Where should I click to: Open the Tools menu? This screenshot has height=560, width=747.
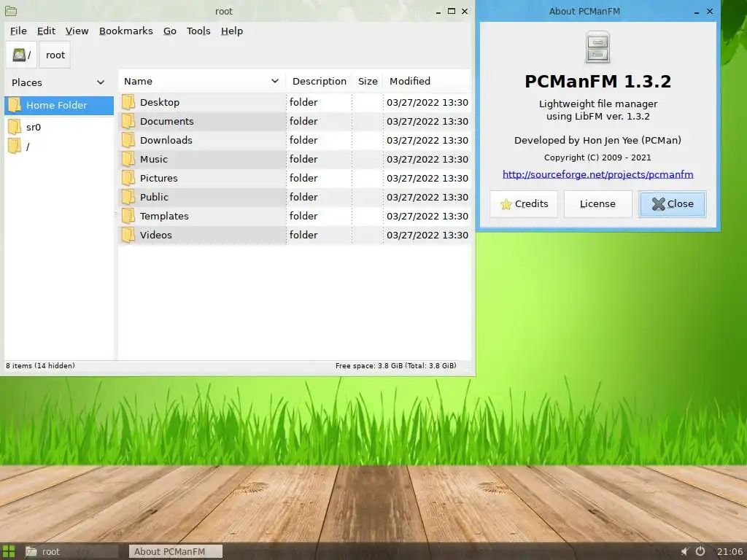click(x=198, y=31)
